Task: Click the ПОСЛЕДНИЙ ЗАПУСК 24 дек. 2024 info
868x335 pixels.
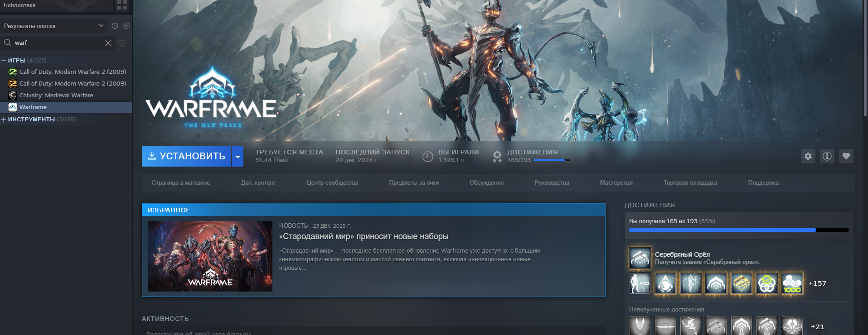Action: [x=373, y=156]
